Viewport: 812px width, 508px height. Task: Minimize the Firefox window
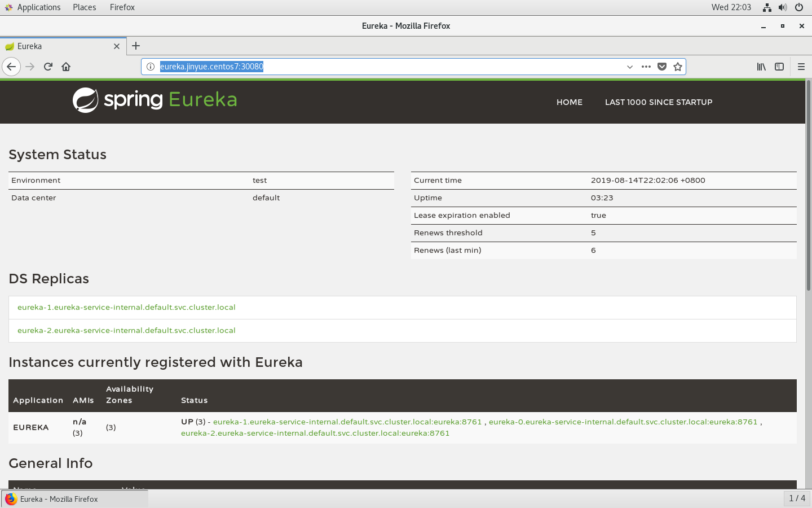click(x=764, y=26)
